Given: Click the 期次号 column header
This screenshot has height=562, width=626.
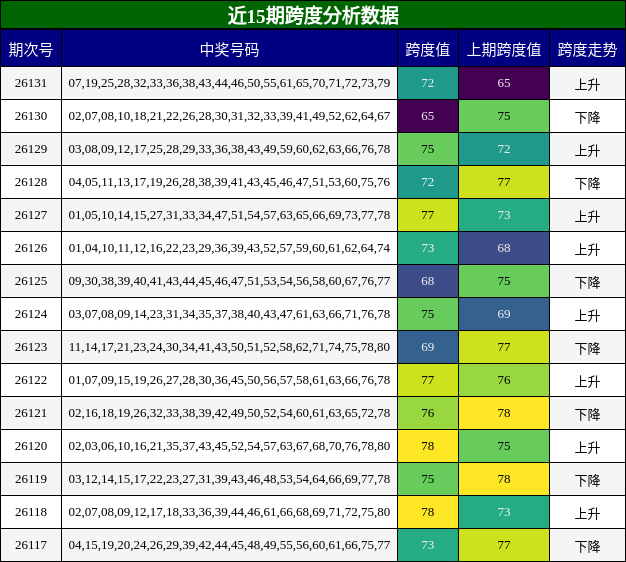Looking at the screenshot, I should 31,50.
